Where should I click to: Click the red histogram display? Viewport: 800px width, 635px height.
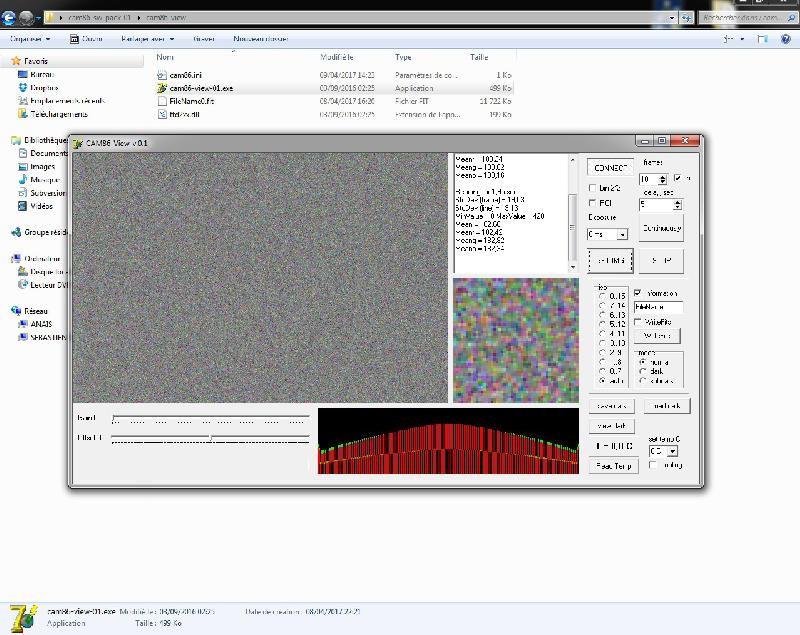(448, 441)
